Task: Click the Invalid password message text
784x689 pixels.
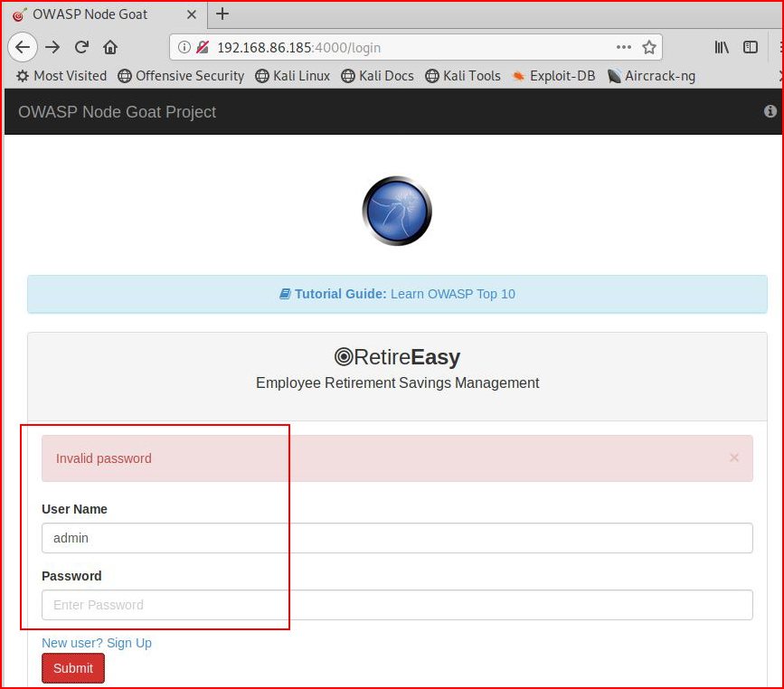Action: (x=103, y=458)
